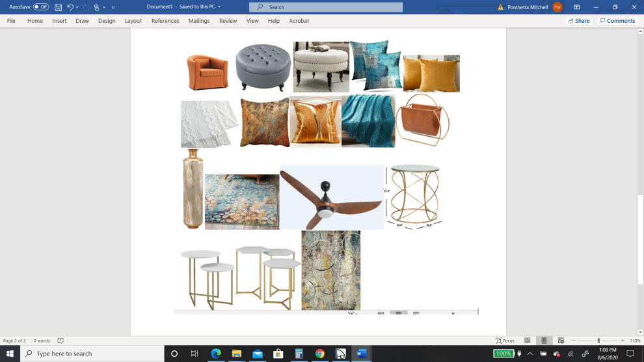This screenshot has height=362, width=644.
Task: Open Microsoft Edge from the taskbar
Action: point(215,354)
